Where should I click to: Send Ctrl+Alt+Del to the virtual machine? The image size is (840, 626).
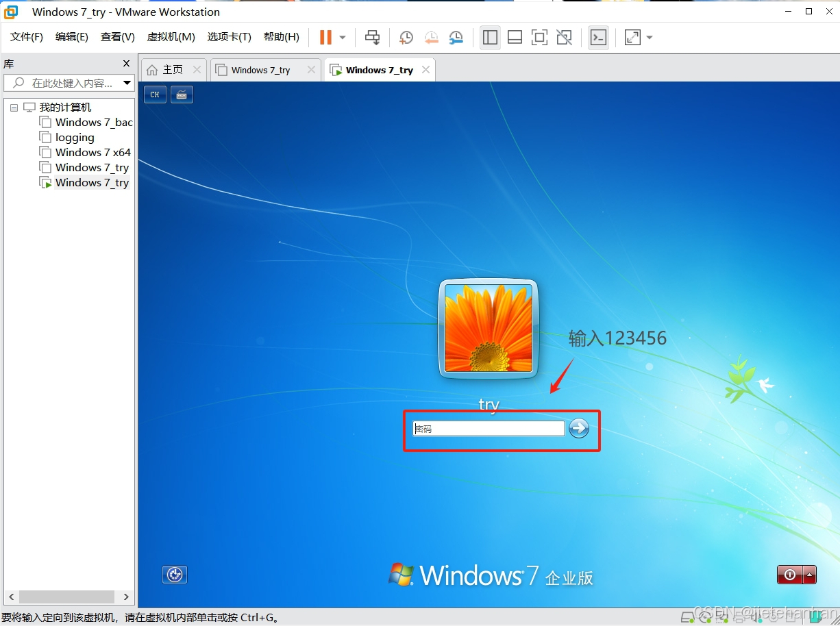click(372, 37)
